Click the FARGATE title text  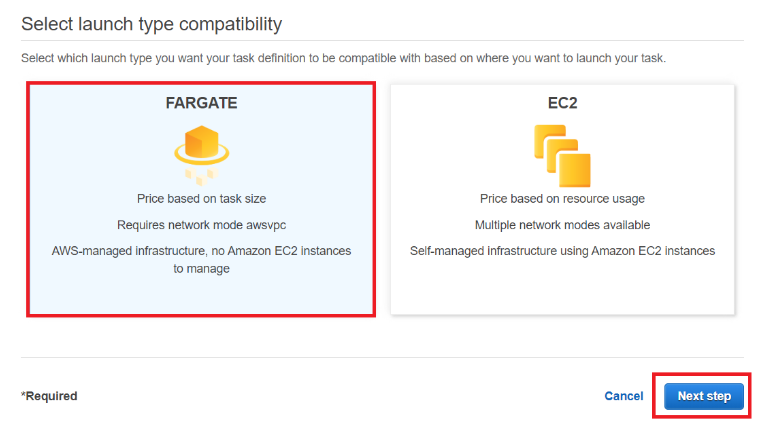(201, 103)
